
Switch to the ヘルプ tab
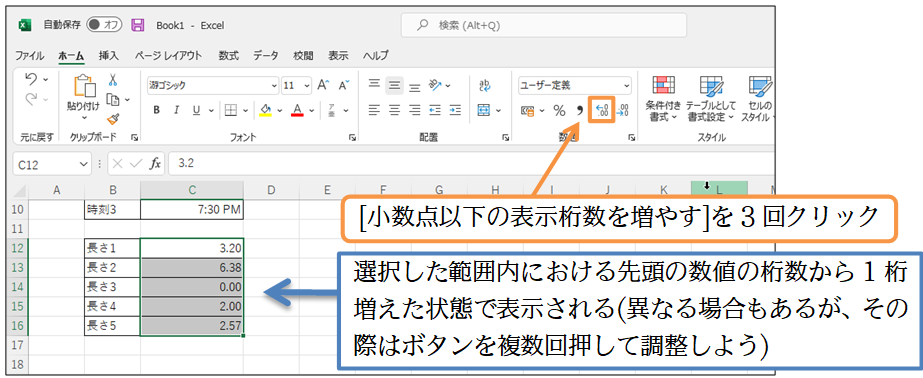[x=376, y=56]
